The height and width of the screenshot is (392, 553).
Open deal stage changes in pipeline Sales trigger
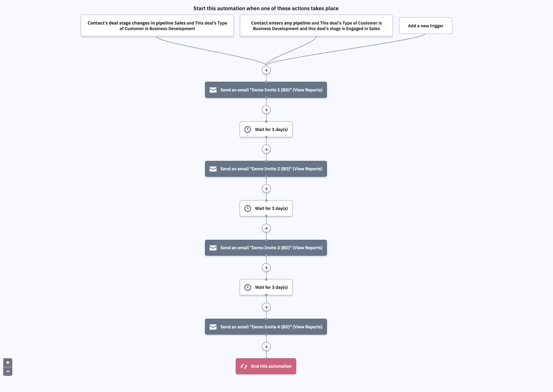tap(157, 26)
